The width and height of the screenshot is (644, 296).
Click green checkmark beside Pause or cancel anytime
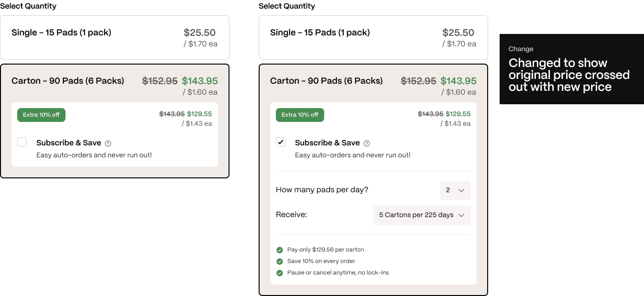tap(280, 273)
